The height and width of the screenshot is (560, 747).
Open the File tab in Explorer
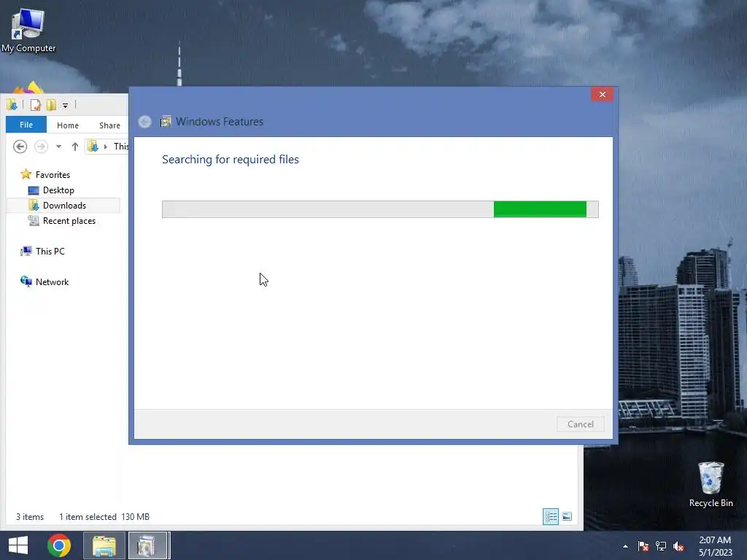(26, 125)
